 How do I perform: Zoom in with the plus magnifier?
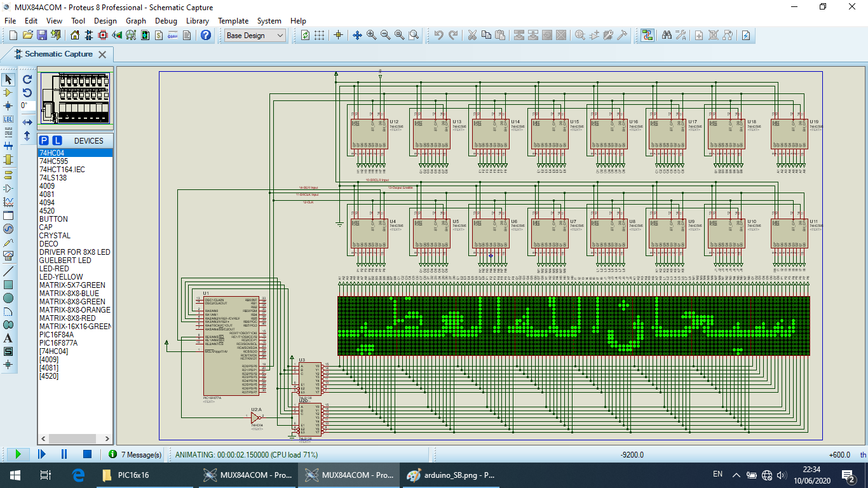[x=371, y=36]
